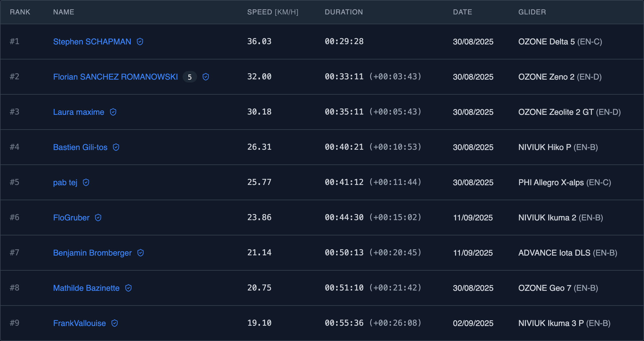The image size is (644, 341).
Task: Click verification shield next to Bastien Gili-tos
Action: [116, 147]
